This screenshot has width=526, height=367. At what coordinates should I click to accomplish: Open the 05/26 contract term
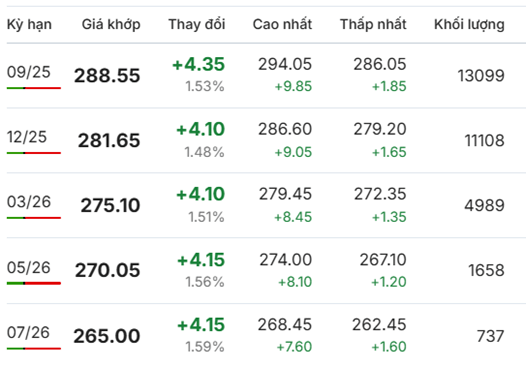(x=29, y=267)
